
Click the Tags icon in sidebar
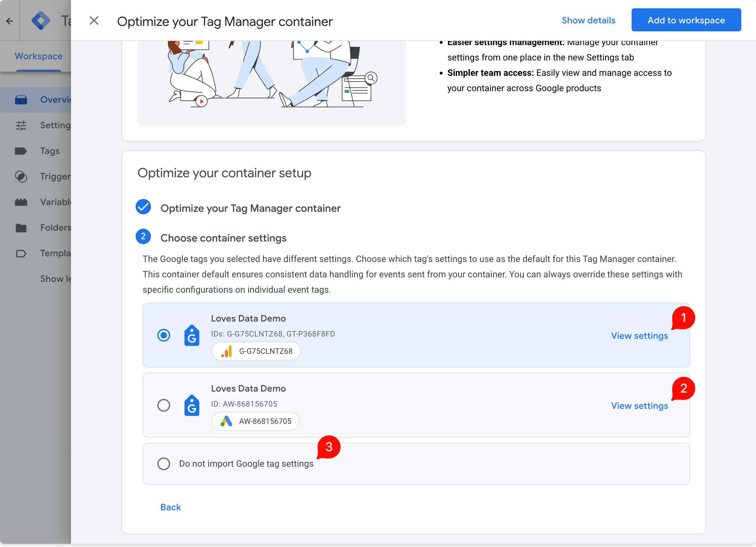pyautogui.click(x=21, y=151)
